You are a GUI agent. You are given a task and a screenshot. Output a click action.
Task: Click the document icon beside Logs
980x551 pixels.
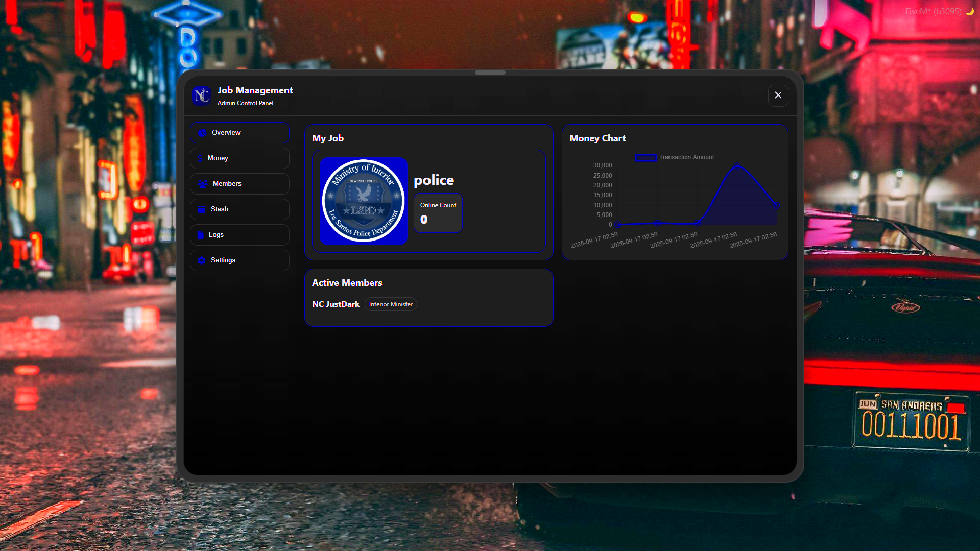coord(201,235)
